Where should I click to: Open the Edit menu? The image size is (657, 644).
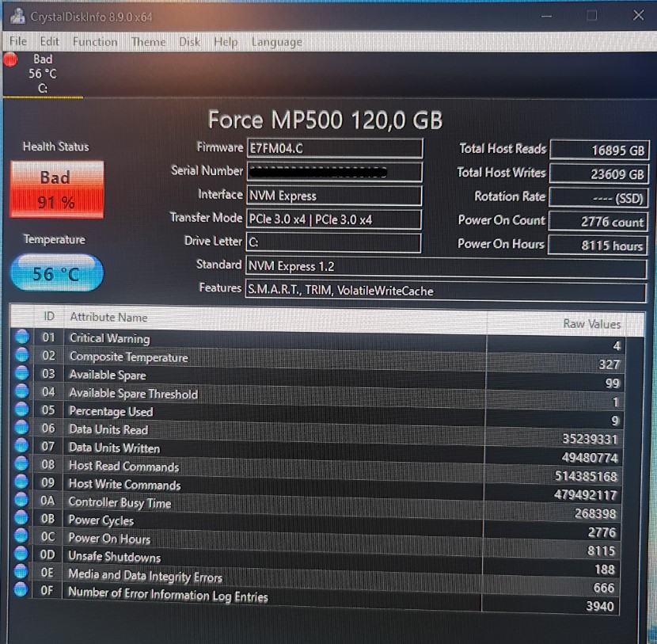coord(49,41)
